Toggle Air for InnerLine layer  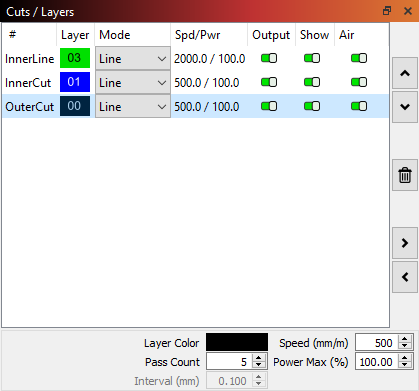359,58
